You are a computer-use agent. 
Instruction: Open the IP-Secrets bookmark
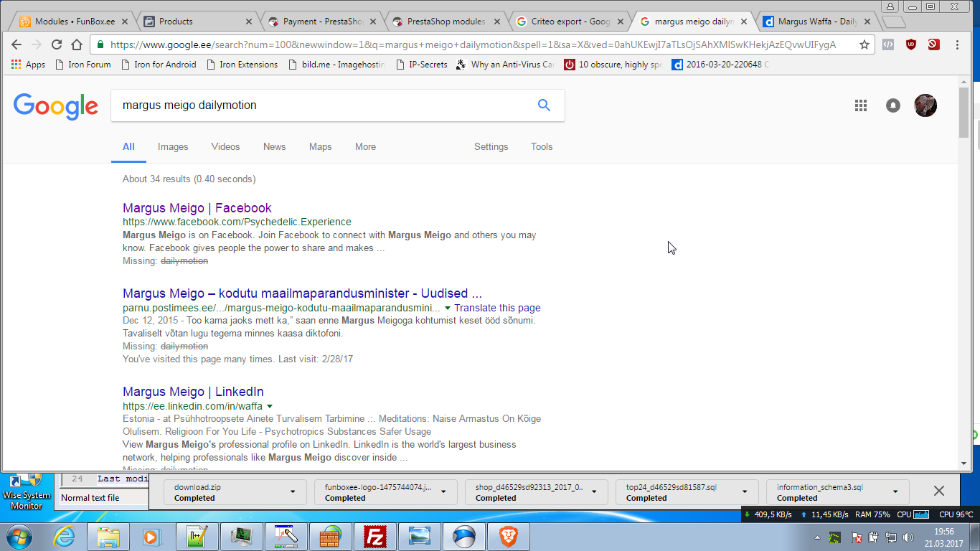click(x=421, y=65)
